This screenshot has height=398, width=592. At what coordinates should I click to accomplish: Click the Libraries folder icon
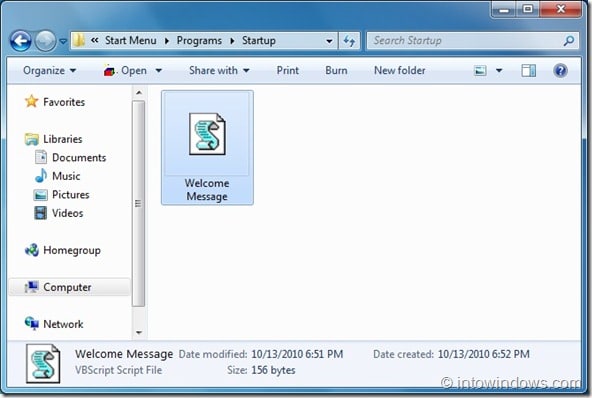[x=32, y=139]
